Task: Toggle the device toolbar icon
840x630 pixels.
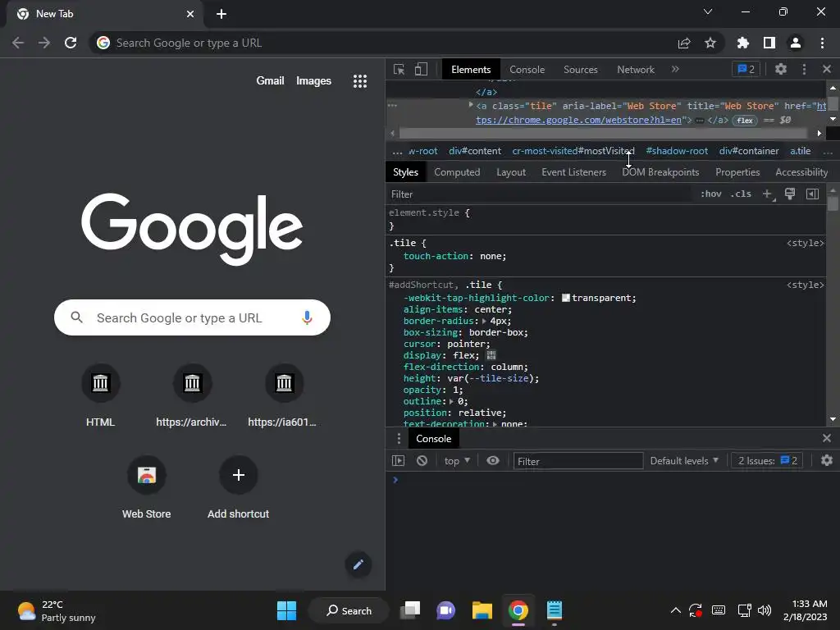Action: tap(421, 70)
